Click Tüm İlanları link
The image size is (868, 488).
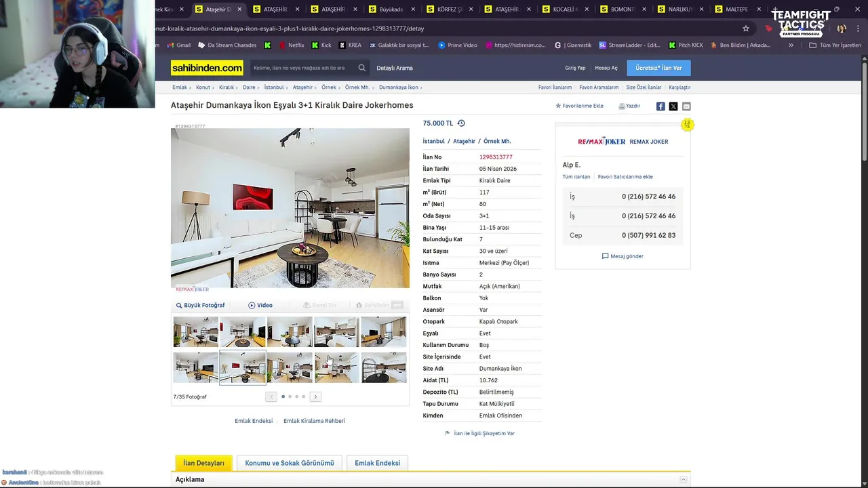click(x=576, y=177)
